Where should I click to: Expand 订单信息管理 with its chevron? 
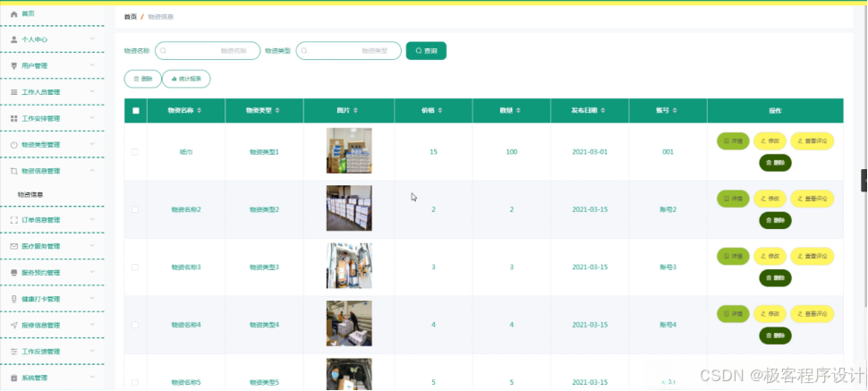[92, 218]
